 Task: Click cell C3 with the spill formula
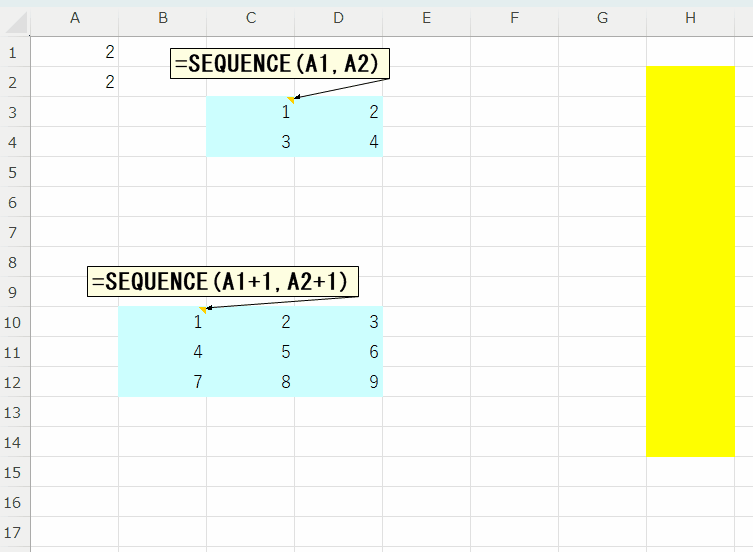[x=251, y=113]
